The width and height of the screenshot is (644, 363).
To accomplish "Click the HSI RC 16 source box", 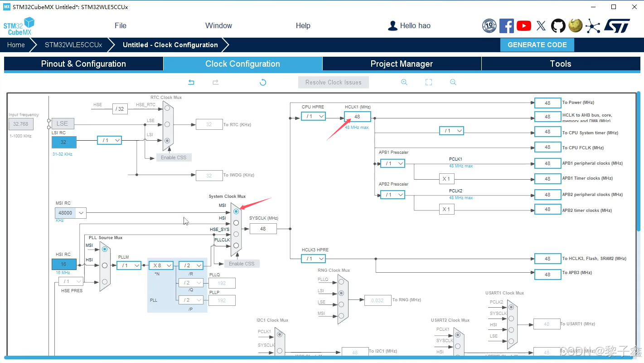I will point(64,264).
